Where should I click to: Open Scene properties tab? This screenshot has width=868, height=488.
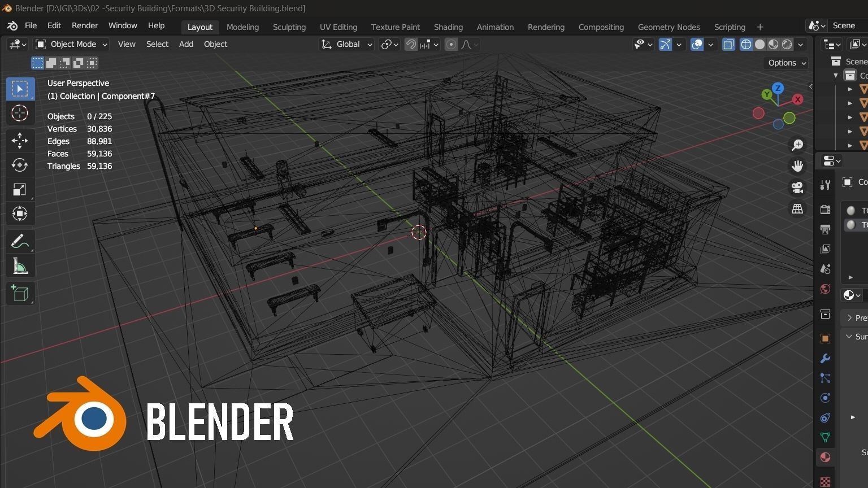[x=825, y=269]
